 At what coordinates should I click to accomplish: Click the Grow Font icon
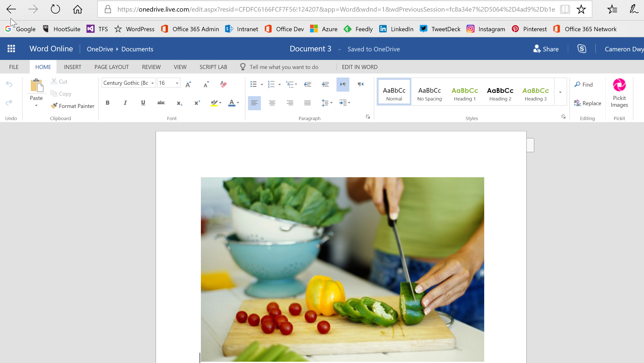(188, 84)
